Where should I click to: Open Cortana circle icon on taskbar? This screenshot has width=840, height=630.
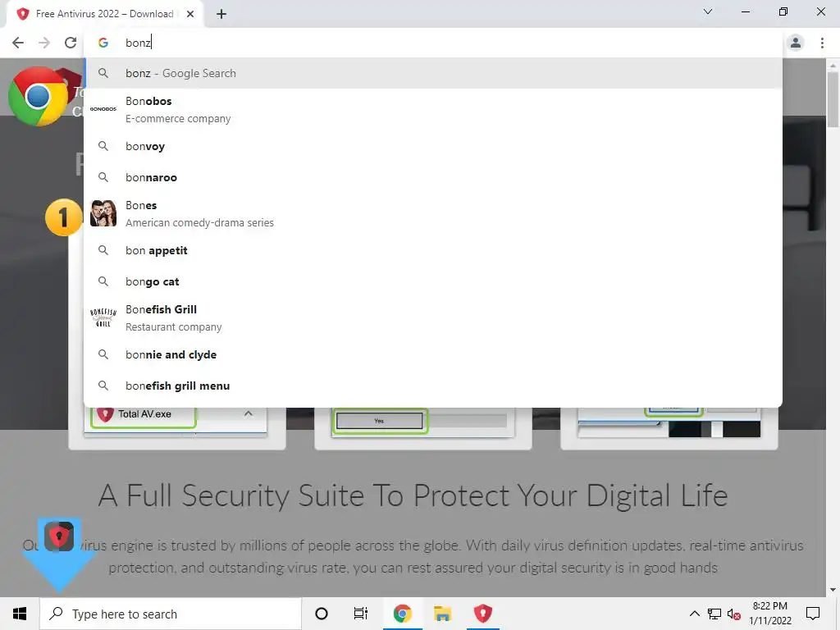point(322,614)
